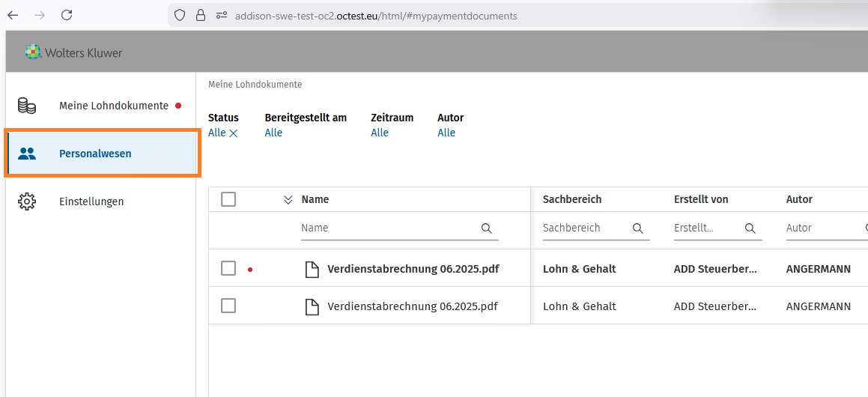Open Einstellungen in the sidebar
This screenshot has height=397, width=868.
101,201
